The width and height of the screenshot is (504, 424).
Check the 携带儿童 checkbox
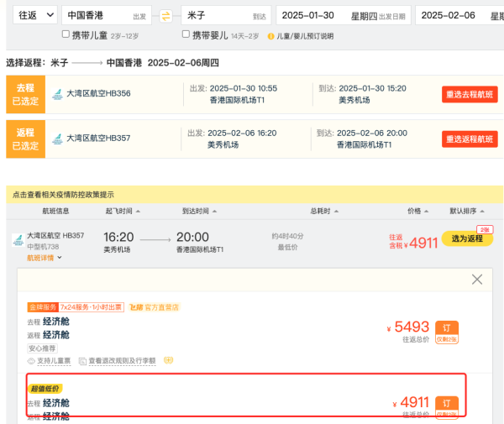66,34
